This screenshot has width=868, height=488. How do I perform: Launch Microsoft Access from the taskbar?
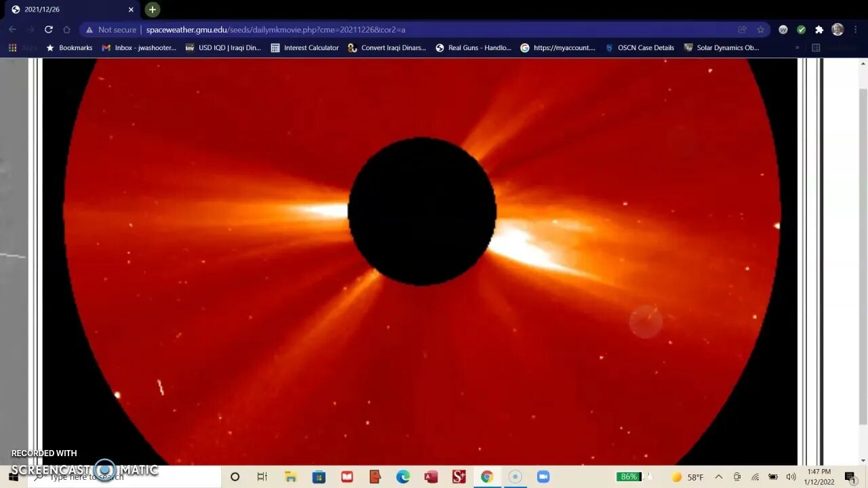(x=431, y=476)
